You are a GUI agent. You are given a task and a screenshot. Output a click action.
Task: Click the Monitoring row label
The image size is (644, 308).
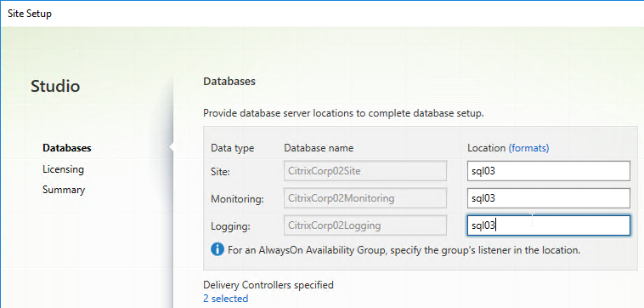point(237,199)
